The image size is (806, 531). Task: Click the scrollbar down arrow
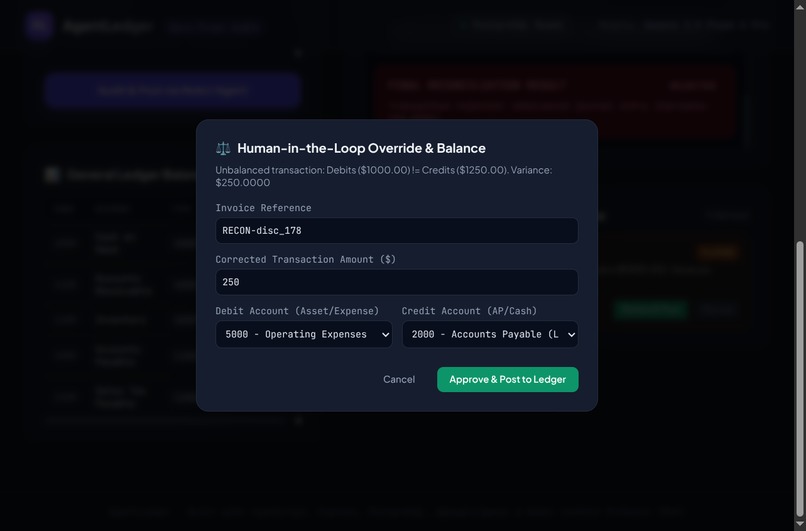(800, 525)
